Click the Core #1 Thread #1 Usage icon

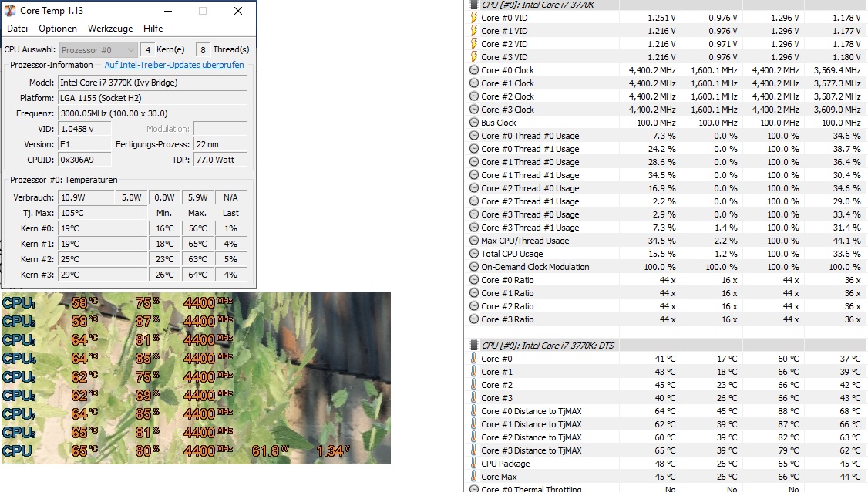click(474, 175)
